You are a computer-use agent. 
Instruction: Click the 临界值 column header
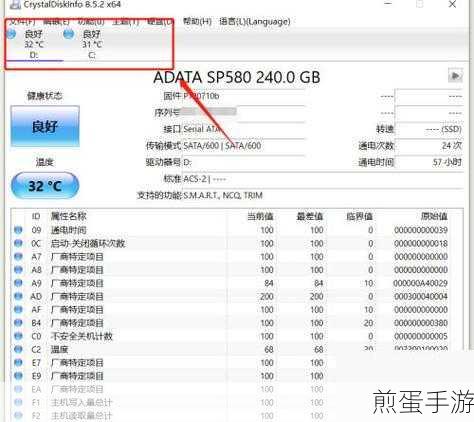pyautogui.click(x=359, y=216)
